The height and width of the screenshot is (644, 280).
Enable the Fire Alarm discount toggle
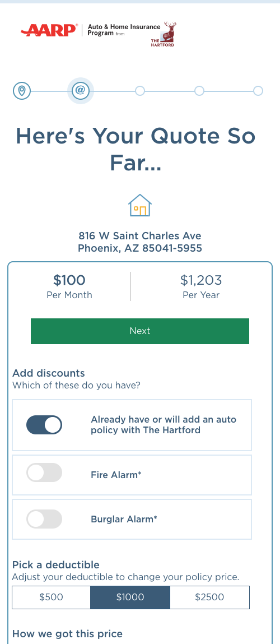point(44,472)
